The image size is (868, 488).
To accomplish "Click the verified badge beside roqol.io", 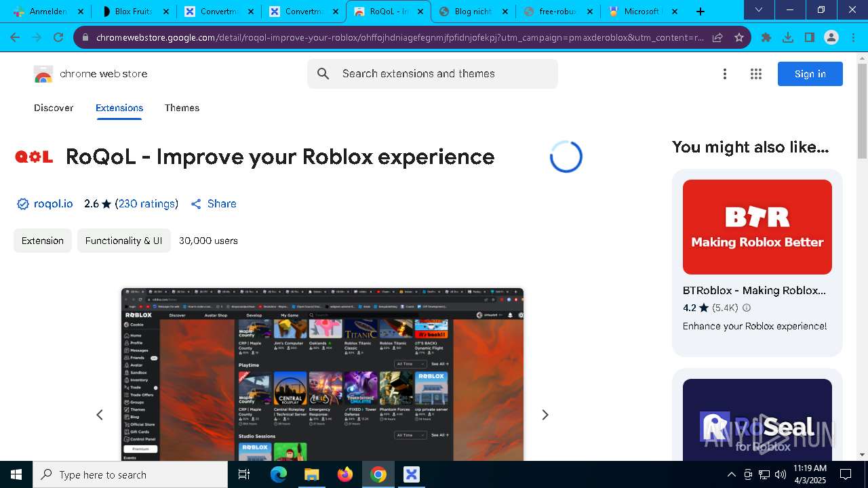I will 22,204.
